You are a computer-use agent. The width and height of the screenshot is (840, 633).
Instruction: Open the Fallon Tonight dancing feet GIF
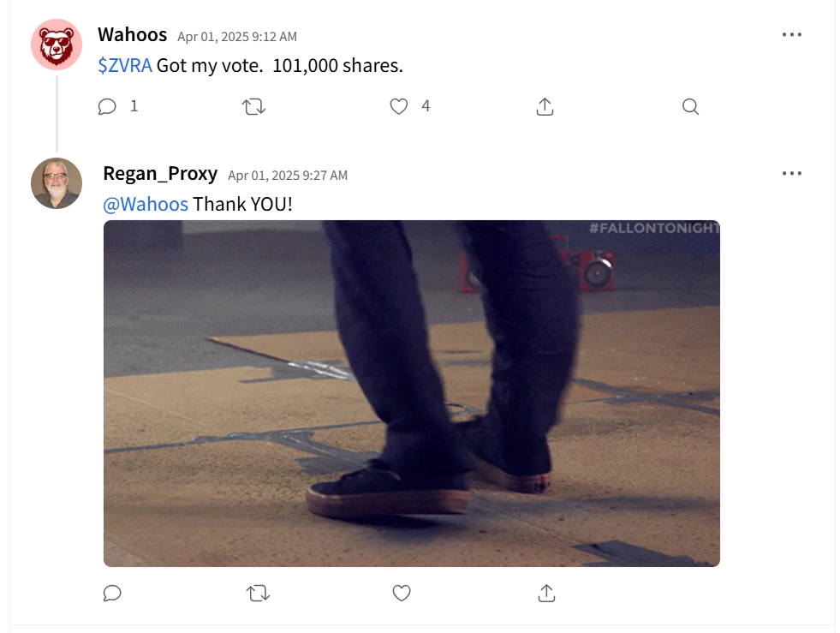411,393
